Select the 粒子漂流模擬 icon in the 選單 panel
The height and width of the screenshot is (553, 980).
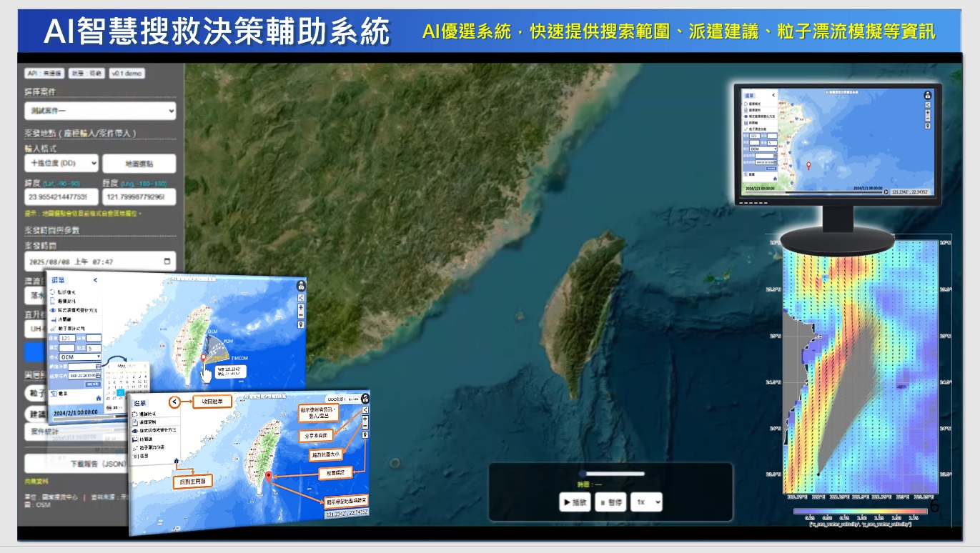[148, 447]
